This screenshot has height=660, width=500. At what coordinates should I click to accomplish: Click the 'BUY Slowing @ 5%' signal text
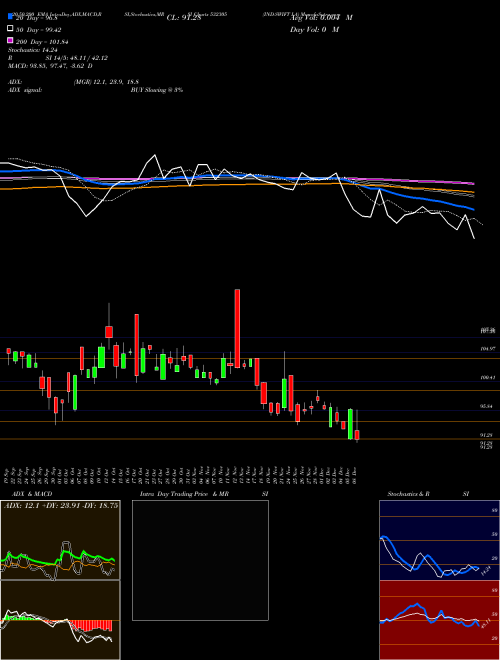157,90
